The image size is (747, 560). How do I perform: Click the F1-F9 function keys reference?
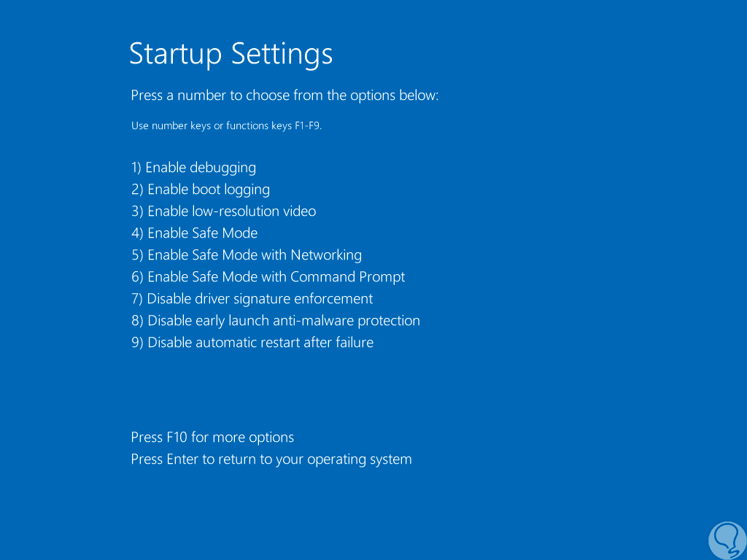306,125
